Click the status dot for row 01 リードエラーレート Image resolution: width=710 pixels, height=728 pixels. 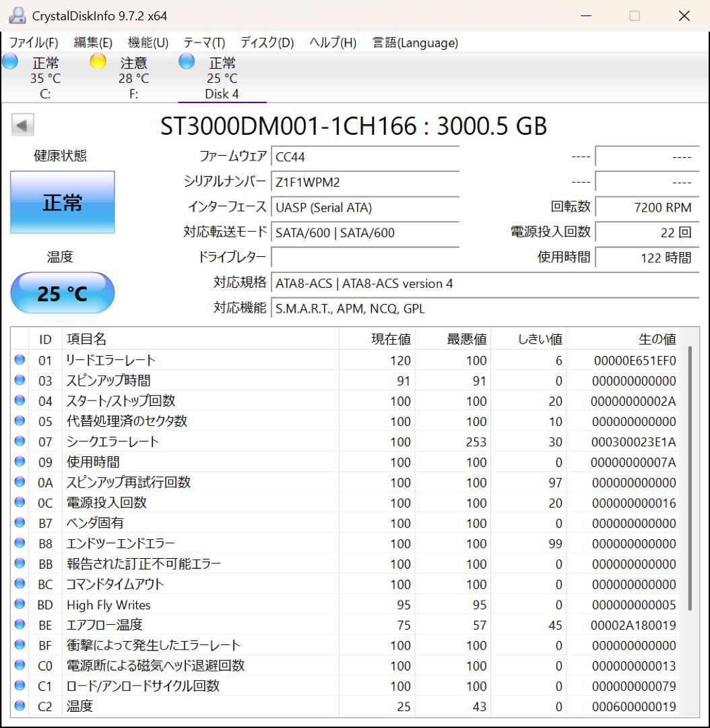tap(20, 360)
